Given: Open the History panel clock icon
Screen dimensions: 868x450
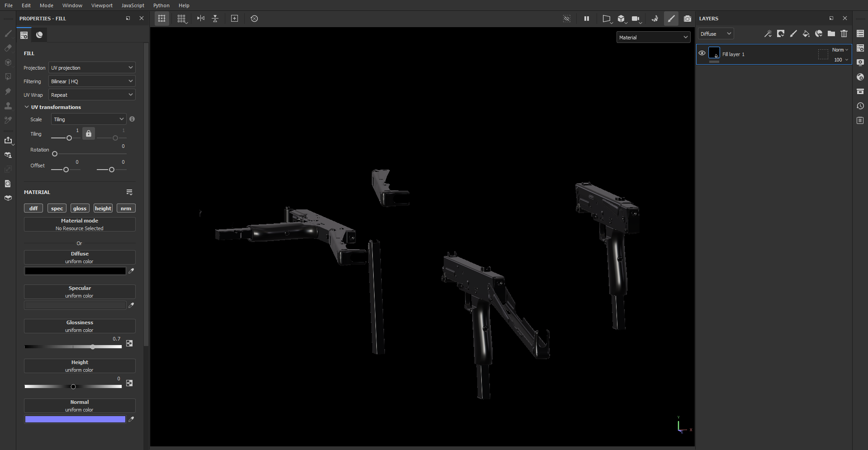Looking at the screenshot, I should [860, 106].
